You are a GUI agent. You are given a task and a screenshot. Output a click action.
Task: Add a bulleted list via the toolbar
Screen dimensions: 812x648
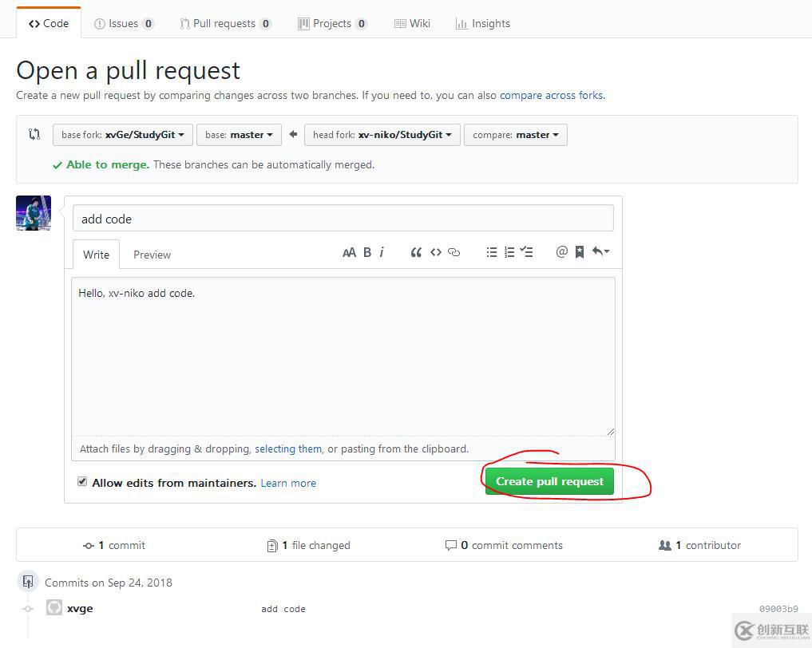[x=492, y=252]
